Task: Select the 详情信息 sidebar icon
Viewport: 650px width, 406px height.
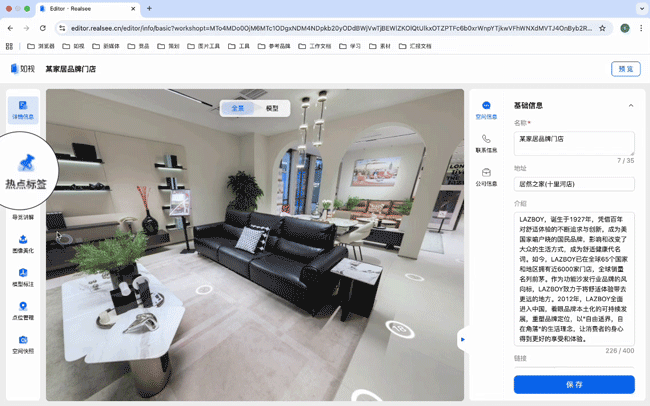Action: pos(23,110)
